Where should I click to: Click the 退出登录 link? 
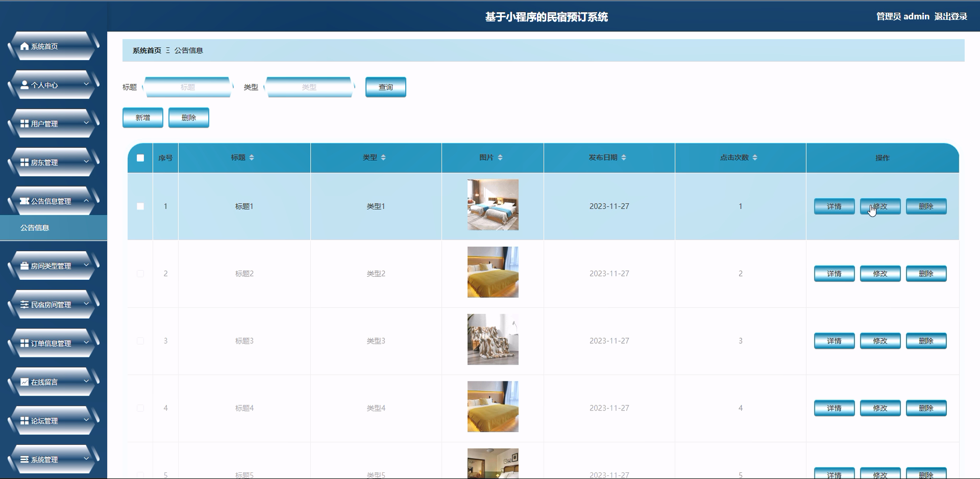[x=950, y=16]
